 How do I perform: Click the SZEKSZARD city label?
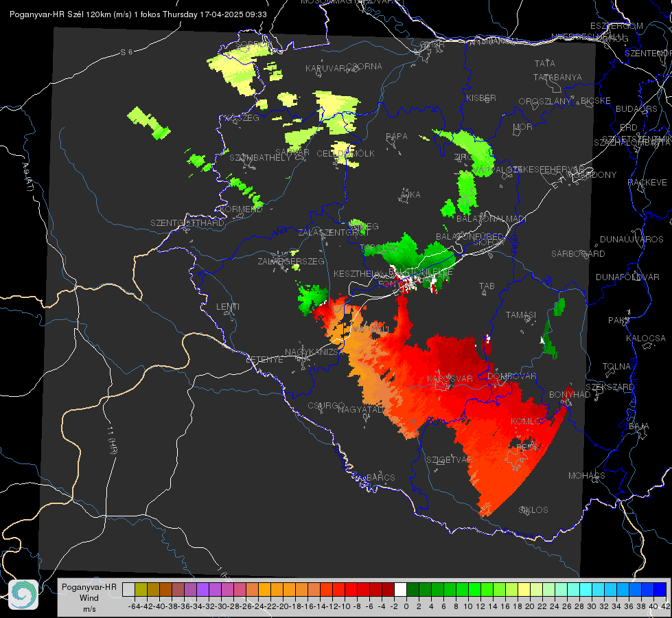609,387
